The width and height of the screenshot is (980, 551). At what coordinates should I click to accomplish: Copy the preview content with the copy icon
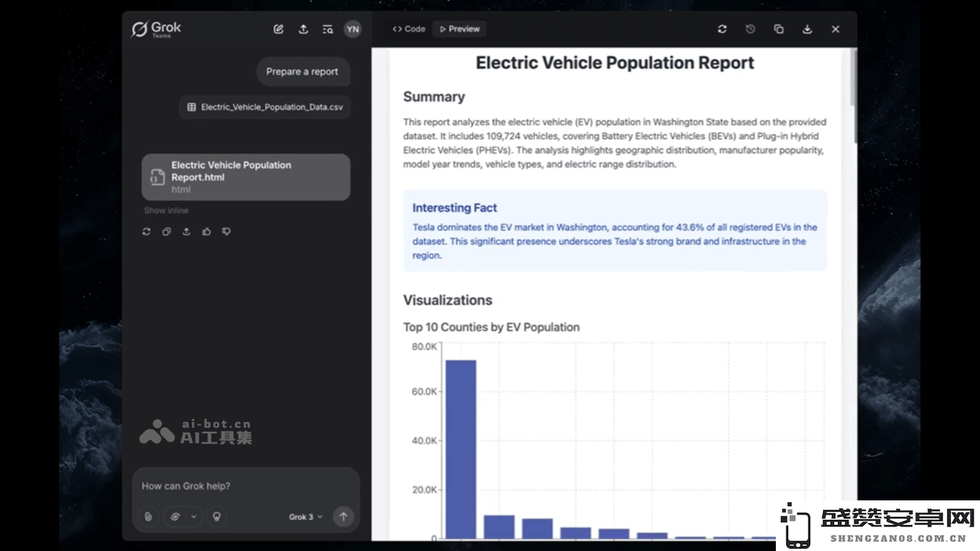point(778,29)
